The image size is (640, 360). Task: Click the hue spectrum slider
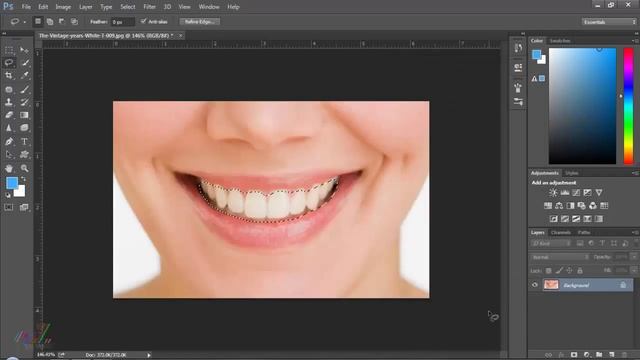point(629,106)
